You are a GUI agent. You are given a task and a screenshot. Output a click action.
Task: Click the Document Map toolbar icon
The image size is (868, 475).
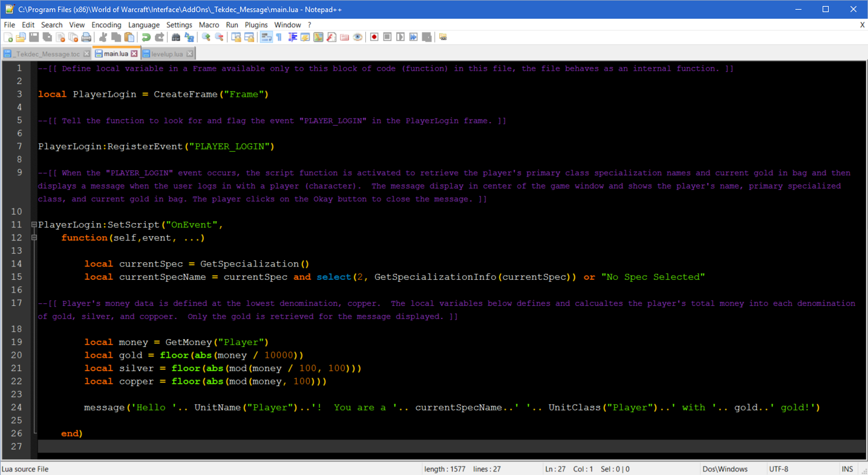(318, 37)
